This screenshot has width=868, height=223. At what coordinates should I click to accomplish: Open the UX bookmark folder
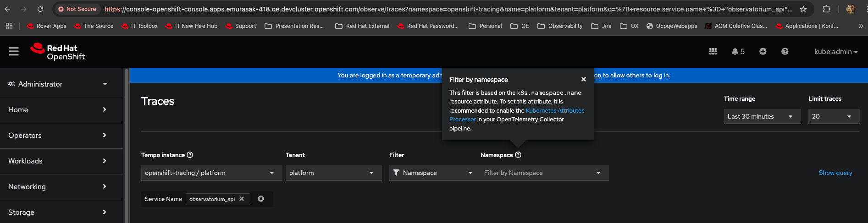click(x=629, y=26)
